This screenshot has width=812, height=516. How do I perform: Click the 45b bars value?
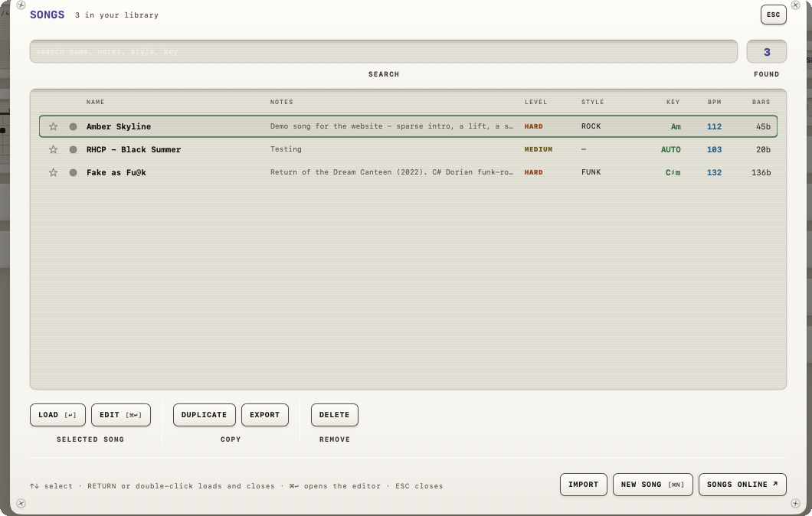tap(763, 126)
